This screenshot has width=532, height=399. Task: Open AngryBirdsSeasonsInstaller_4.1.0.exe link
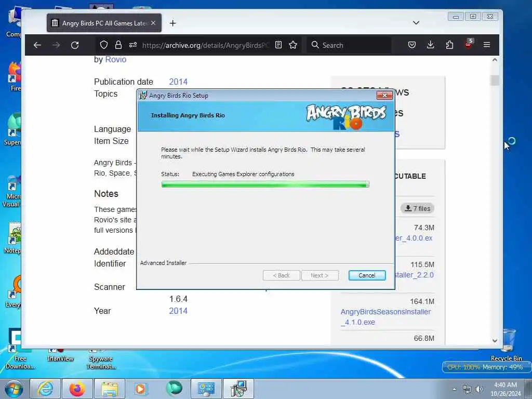[386, 317]
